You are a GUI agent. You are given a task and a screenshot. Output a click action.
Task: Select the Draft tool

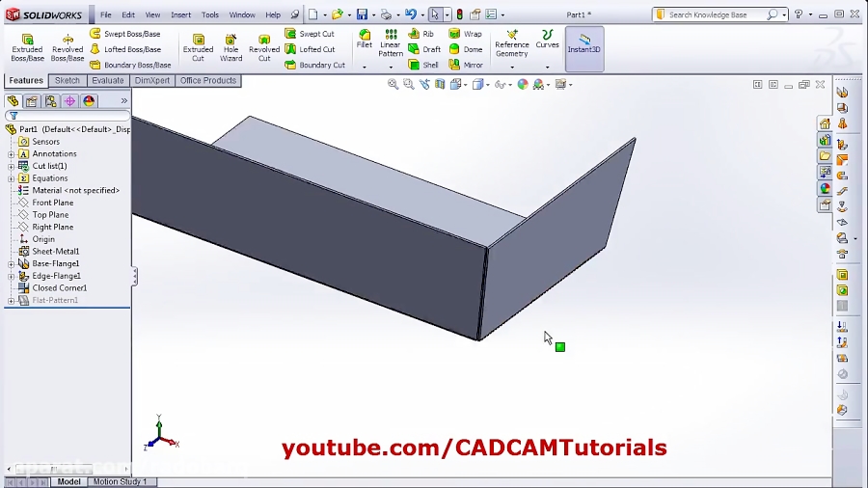coord(424,49)
